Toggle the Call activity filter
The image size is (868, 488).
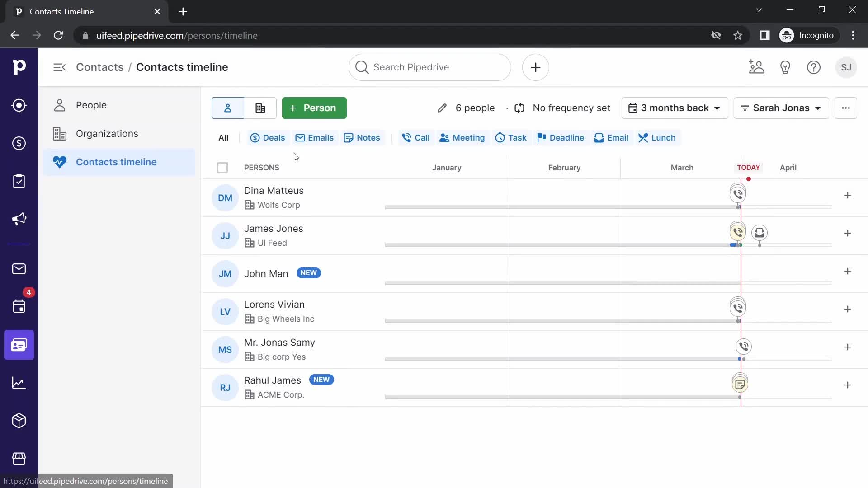[x=416, y=138]
